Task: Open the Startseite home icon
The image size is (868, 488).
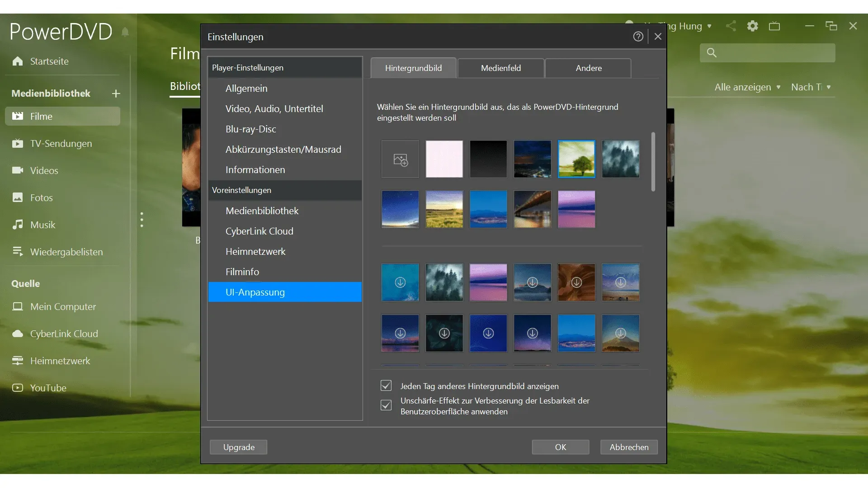Action: pyautogui.click(x=18, y=61)
